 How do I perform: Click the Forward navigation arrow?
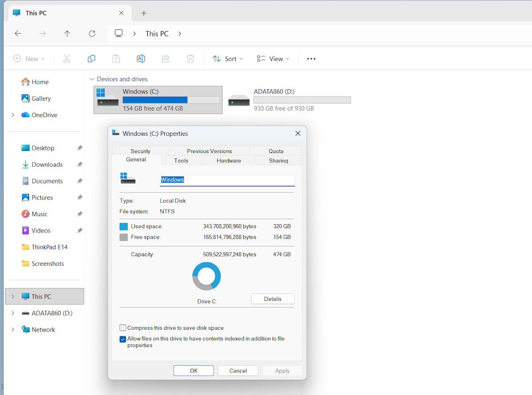(x=43, y=33)
